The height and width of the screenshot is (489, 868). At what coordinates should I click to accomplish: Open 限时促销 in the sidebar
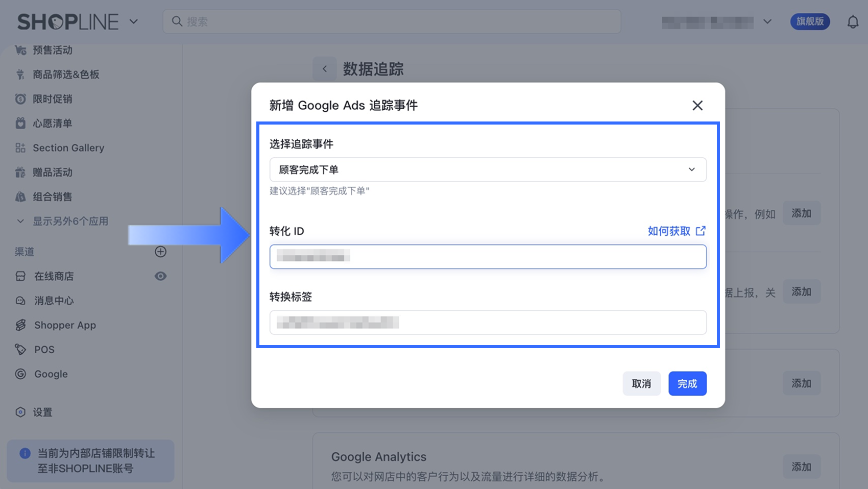(x=53, y=99)
